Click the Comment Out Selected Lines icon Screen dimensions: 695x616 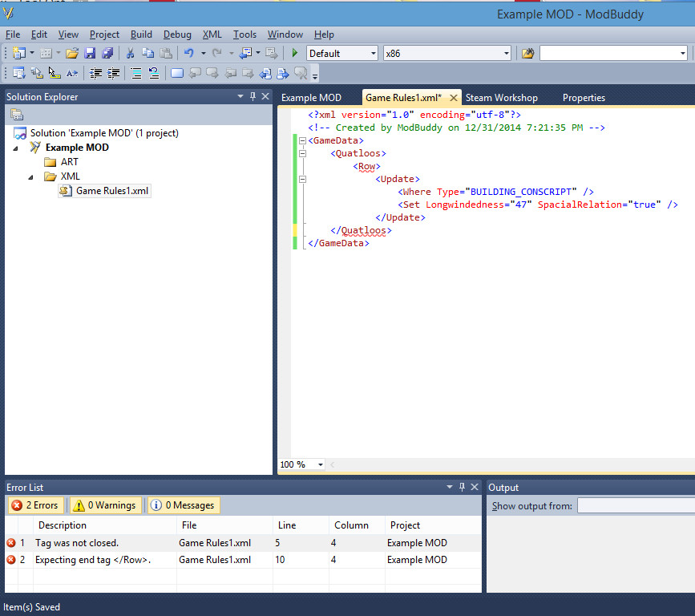point(136,73)
